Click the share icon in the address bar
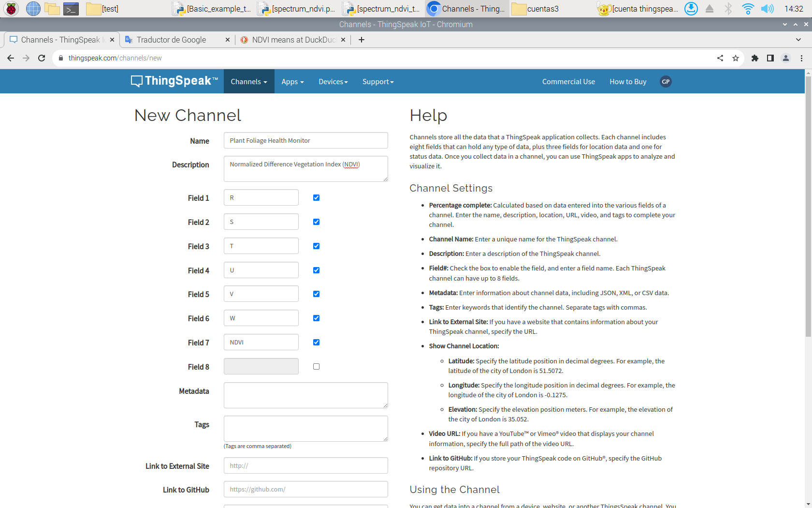 click(720, 58)
